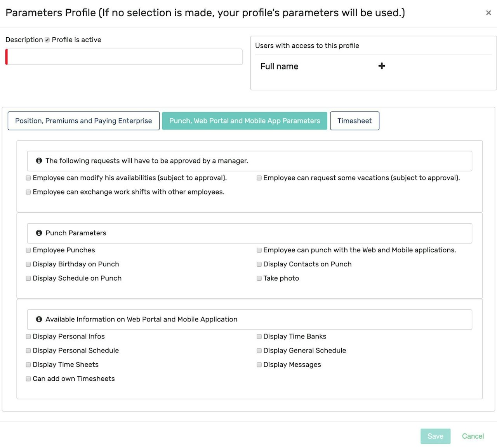Click info icon beside Available Information heading

pyautogui.click(x=39, y=319)
